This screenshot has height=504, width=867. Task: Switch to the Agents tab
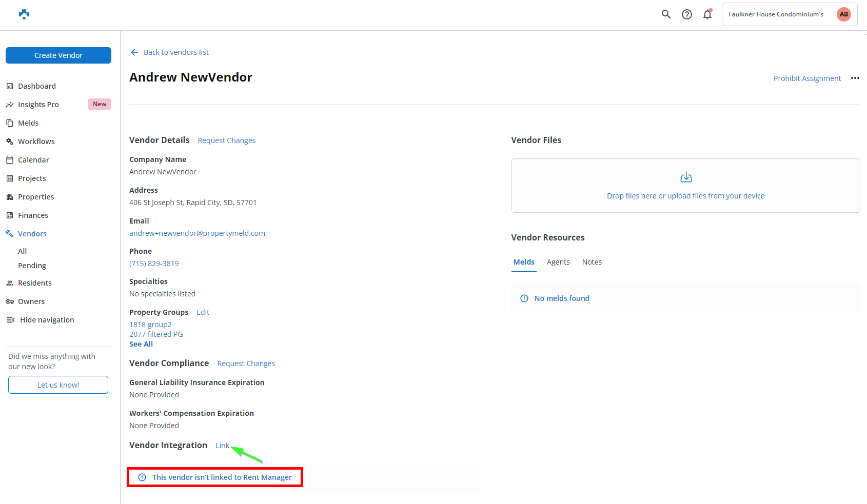tap(558, 262)
